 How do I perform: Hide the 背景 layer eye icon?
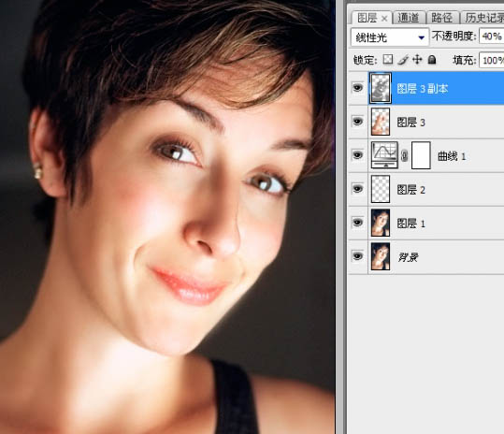pos(358,256)
